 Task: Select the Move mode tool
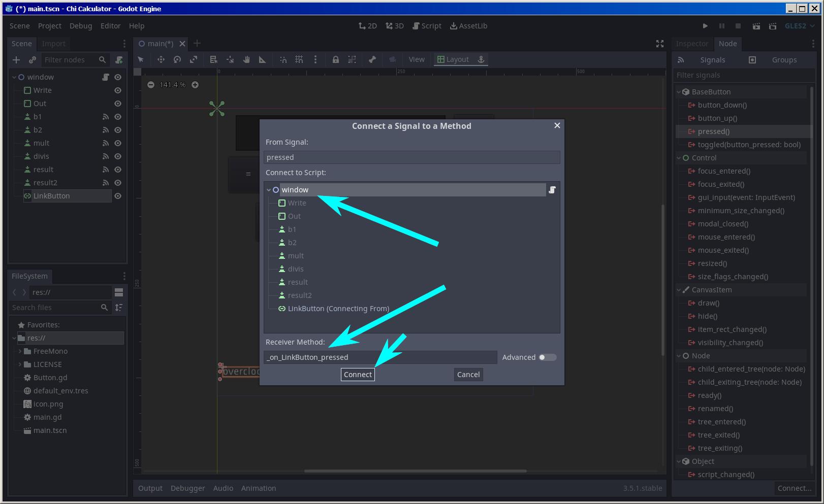tap(161, 59)
